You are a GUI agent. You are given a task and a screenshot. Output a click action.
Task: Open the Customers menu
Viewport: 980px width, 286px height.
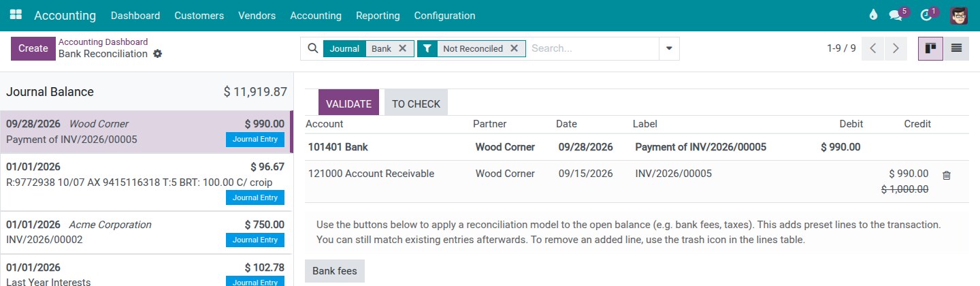click(199, 15)
